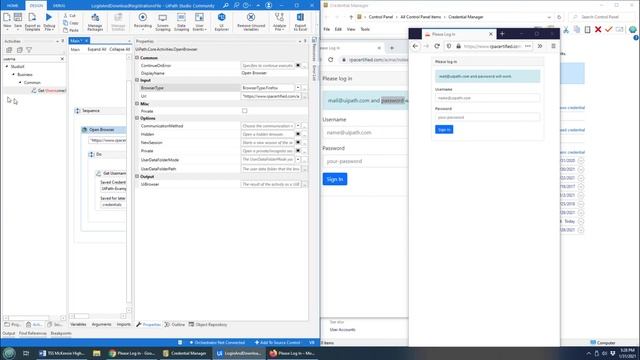Image resolution: width=640 pixels, height=360 pixels.
Task: Toggle Private option square marker under Options
Action: 298,151
